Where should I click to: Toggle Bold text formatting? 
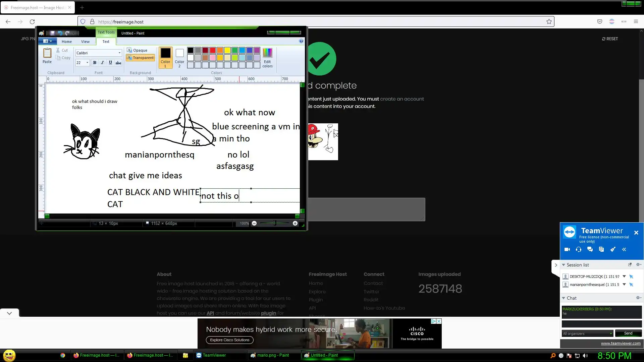click(95, 63)
